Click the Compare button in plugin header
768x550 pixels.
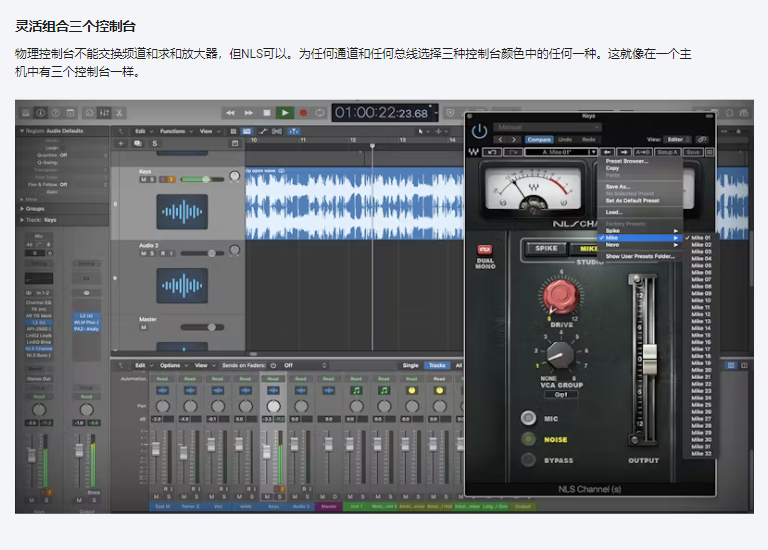point(539,140)
